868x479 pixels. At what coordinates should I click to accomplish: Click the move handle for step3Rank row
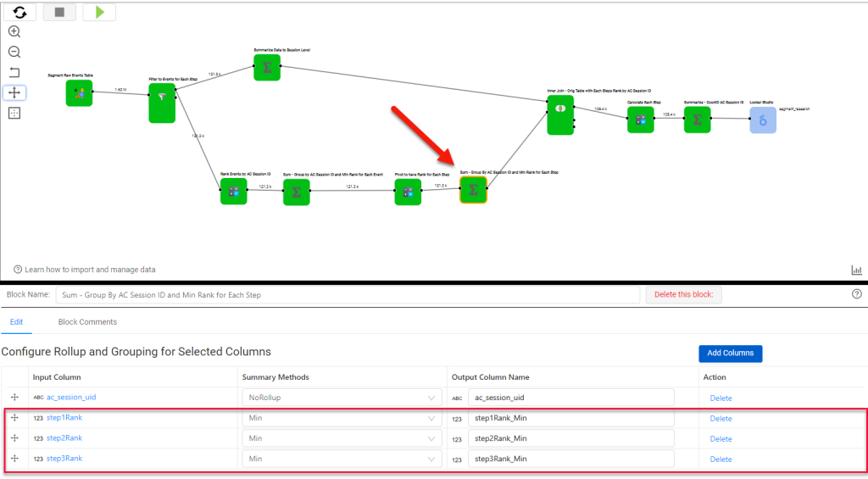pyautogui.click(x=15, y=459)
